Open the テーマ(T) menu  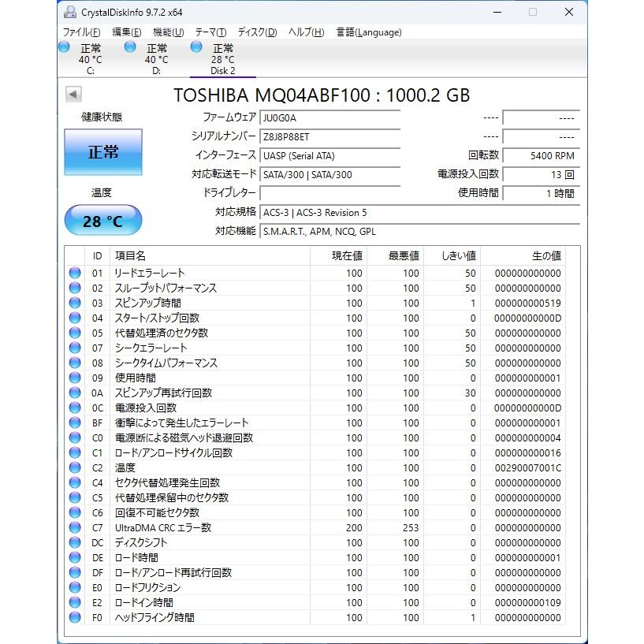(210, 32)
